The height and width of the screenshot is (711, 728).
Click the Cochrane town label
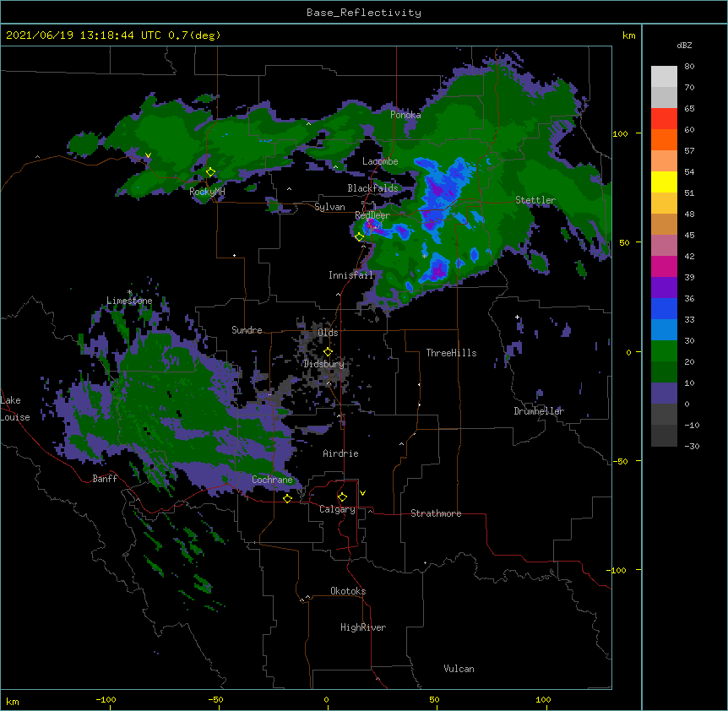[x=272, y=480]
